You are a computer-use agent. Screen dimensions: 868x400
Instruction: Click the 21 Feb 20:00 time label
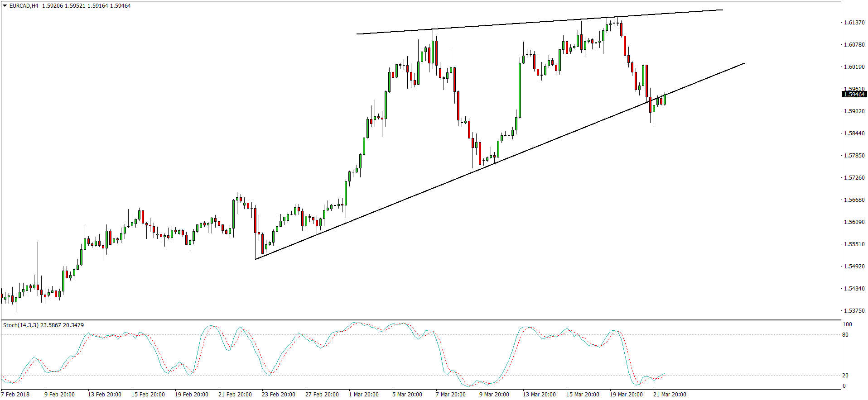click(235, 394)
